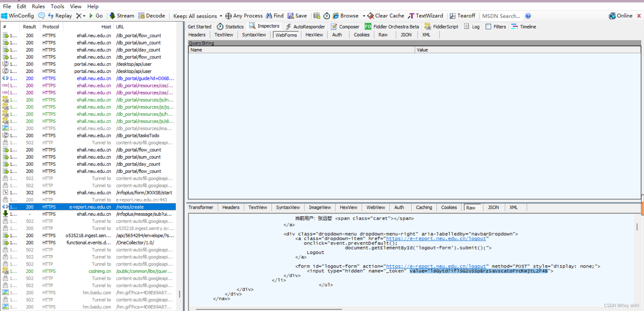
Task: Click the MSDN Search input field
Action: pos(501,16)
